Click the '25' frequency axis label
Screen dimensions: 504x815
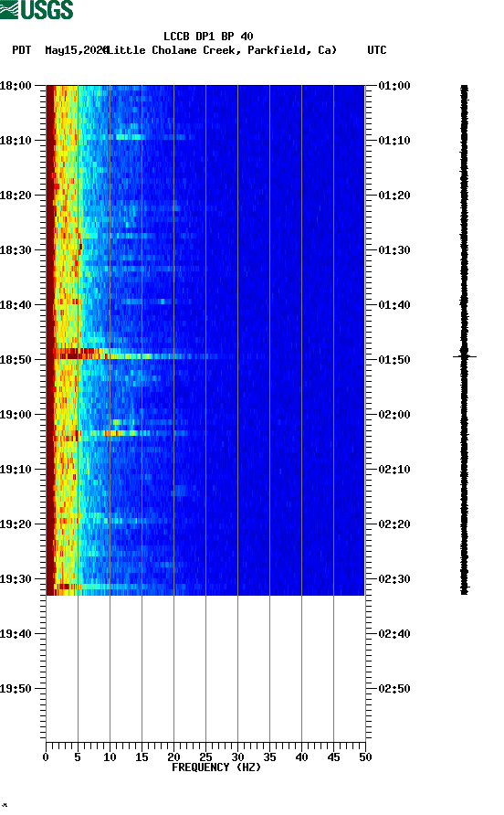205,757
